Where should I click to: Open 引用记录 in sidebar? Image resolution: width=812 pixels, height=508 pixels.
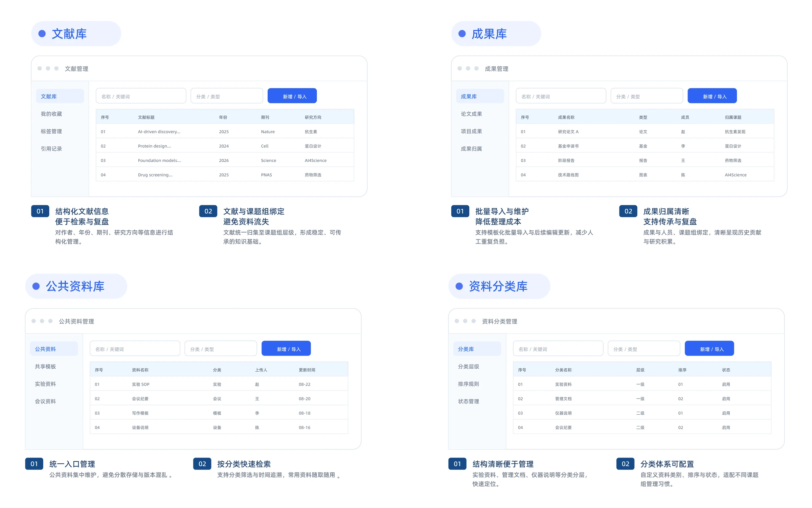[51, 148]
